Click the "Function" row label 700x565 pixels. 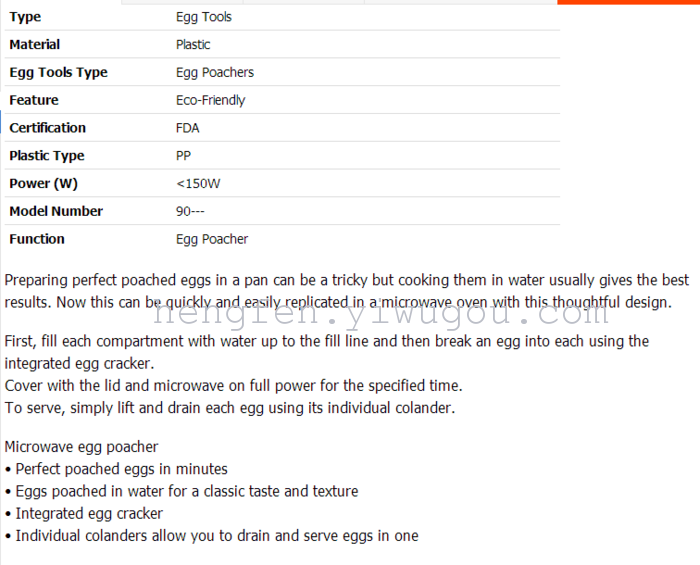tap(37, 239)
